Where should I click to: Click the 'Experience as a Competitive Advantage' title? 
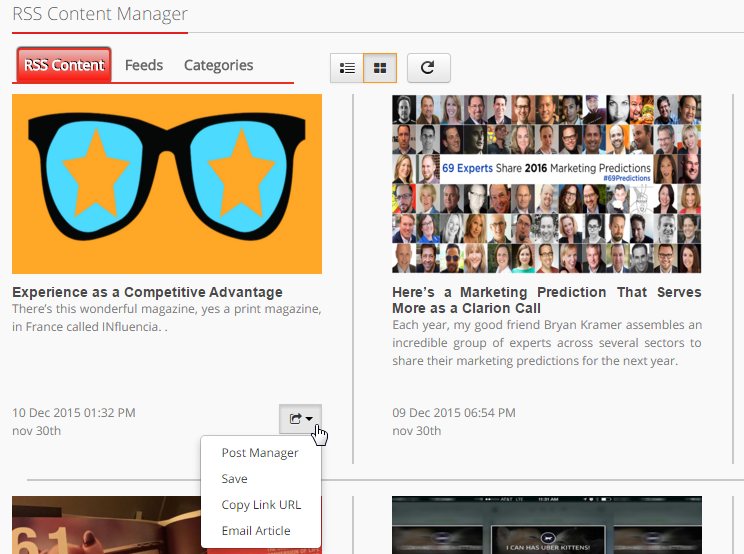pos(147,292)
